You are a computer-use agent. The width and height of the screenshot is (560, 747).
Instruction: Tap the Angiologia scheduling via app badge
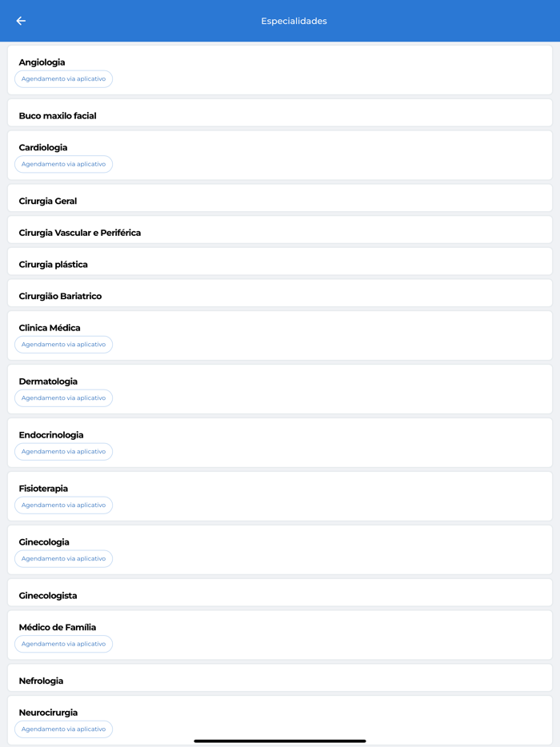[63, 79]
